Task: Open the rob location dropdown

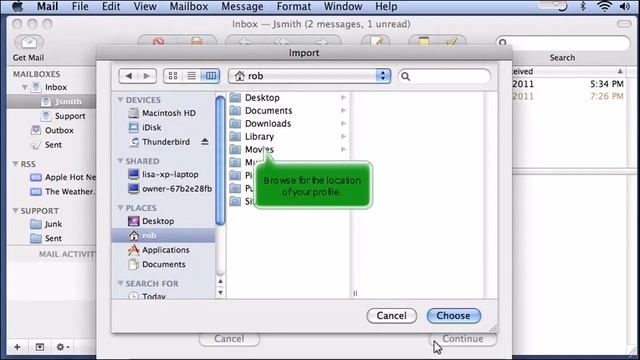Action: click(309, 76)
